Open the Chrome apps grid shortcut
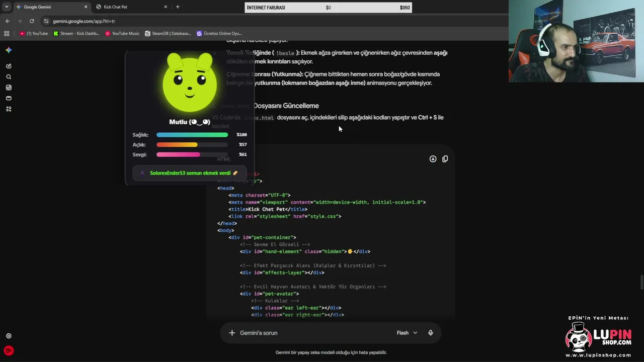The width and height of the screenshot is (644, 362). coord(7,34)
